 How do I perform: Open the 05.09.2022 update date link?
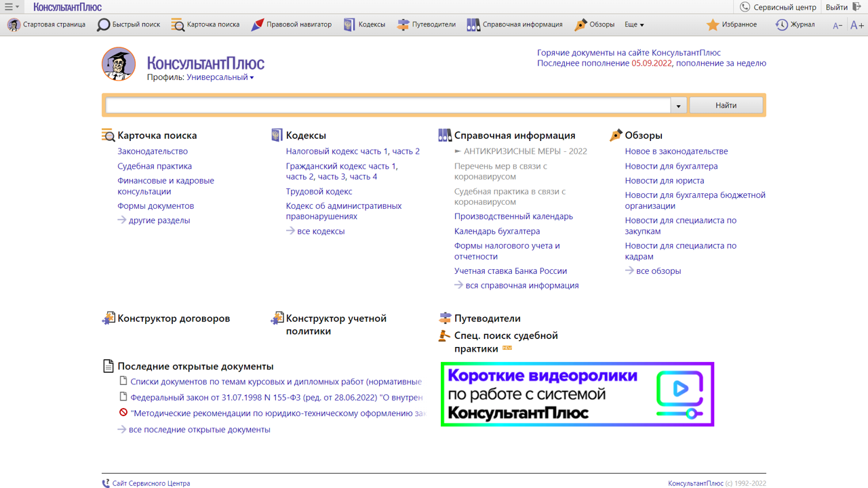click(651, 63)
